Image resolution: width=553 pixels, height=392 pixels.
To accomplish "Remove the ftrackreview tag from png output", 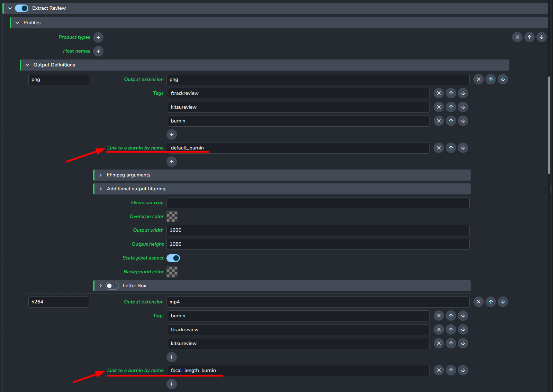I will (x=439, y=93).
